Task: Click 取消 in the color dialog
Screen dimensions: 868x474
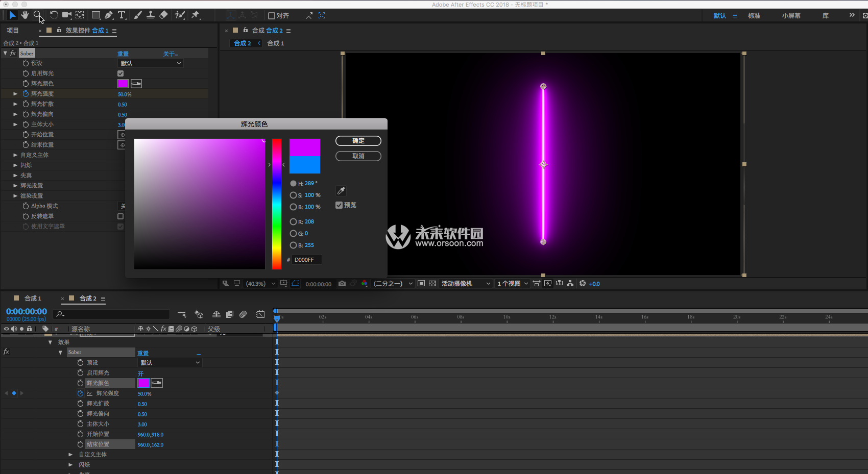Action: [x=358, y=156]
